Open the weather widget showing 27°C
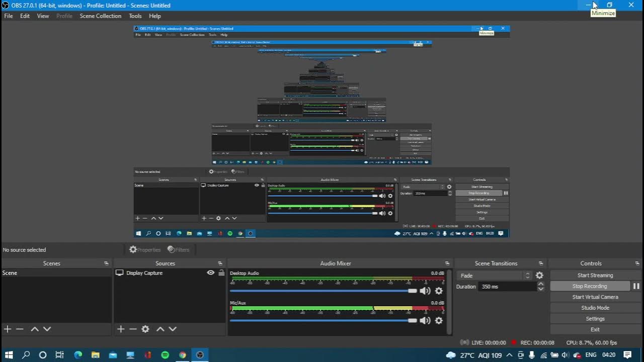Screen dimensions: 644x362 pyautogui.click(x=474, y=355)
